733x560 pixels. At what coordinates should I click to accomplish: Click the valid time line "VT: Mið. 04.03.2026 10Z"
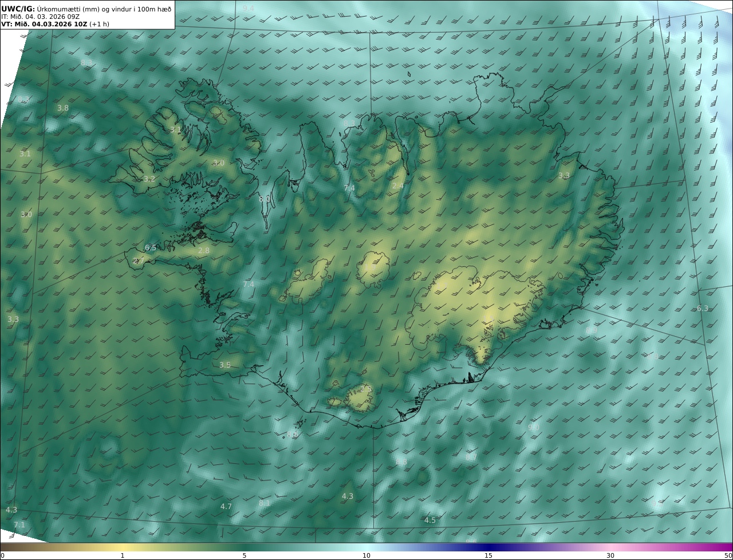(x=44, y=24)
